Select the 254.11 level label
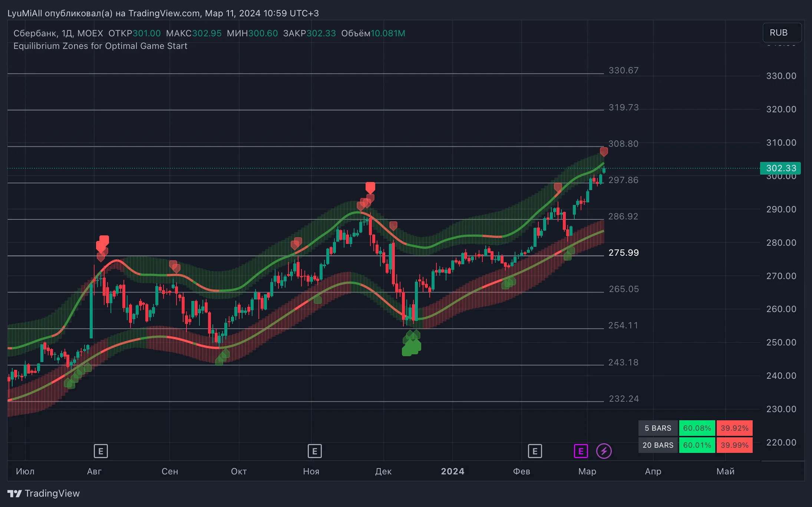This screenshot has width=812, height=507. [624, 325]
